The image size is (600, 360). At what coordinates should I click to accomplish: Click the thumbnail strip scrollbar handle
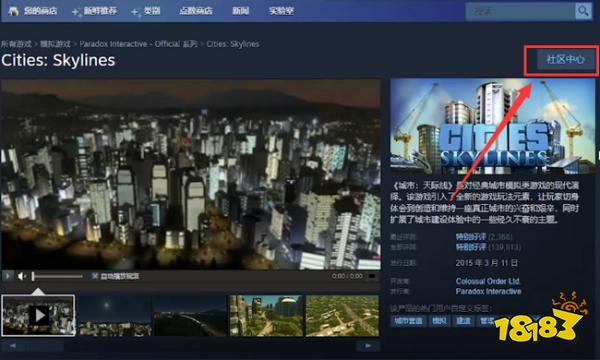(45, 346)
